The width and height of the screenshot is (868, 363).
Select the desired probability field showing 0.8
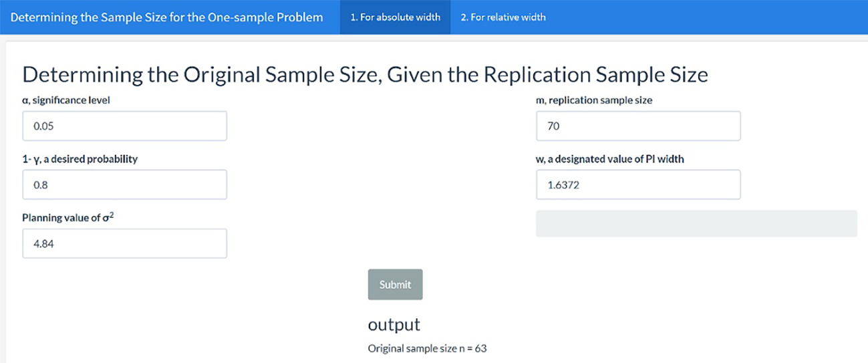[124, 185]
